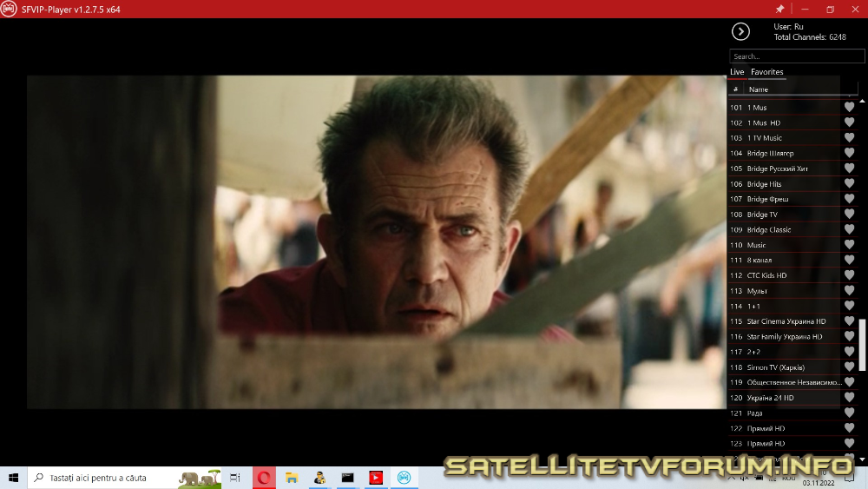Favorite Bridge Classic with heart icon
Image resolution: width=868 pixels, height=489 pixels.
tap(849, 229)
